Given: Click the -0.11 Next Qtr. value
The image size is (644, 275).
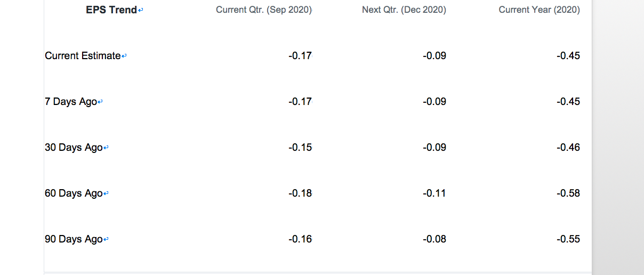Looking at the screenshot, I should click(434, 193).
